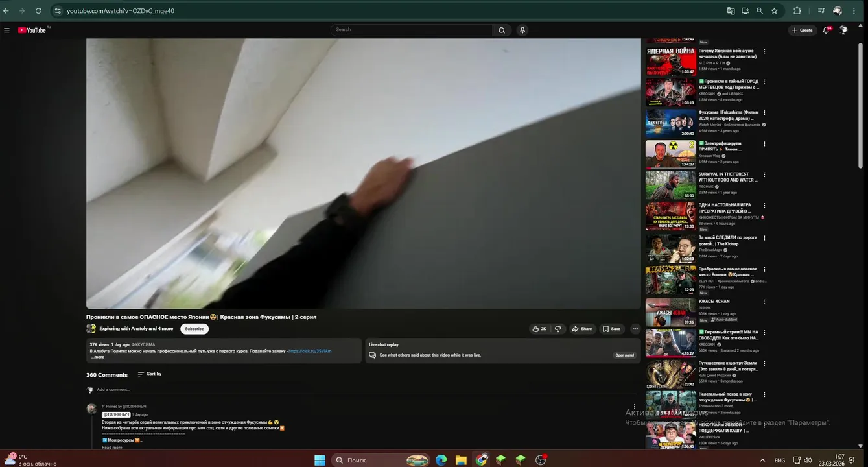Subscribe to Exploring with Anatoly channel
Screen dimensions: 868x467
pos(194,329)
